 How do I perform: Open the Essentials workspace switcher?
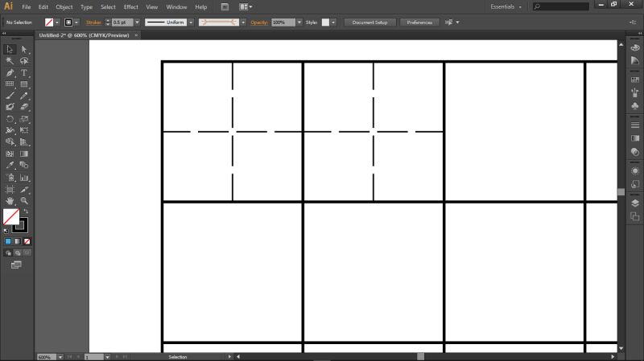pyautogui.click(x=506, y=7)
